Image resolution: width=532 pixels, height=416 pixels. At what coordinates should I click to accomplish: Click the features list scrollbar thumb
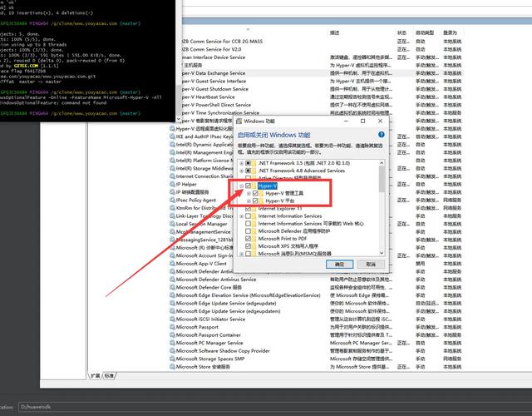click(x=382, y=180)
